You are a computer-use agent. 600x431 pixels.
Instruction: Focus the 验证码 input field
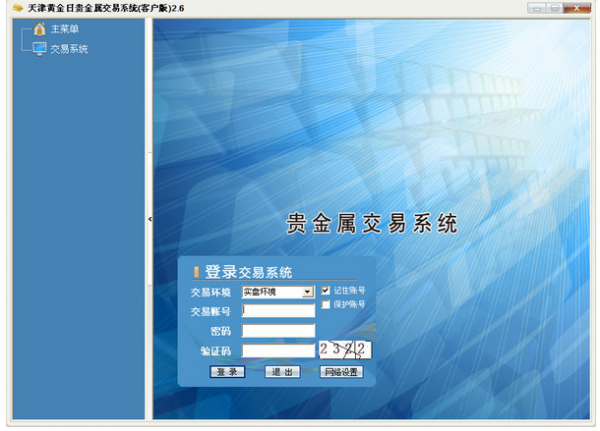click(x=278, y=351)
